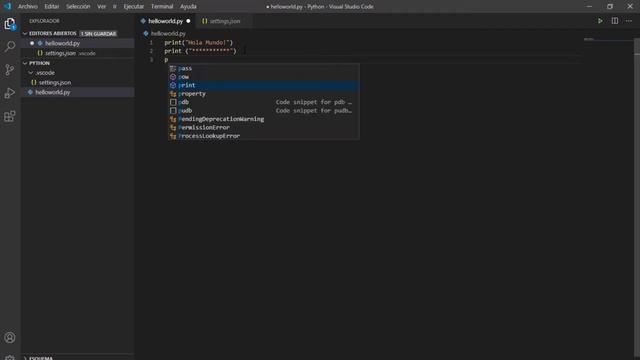Open the Archivo menu
Image resolution: width=640 pixels, height=360 pixels.
[x=28, y=7]
